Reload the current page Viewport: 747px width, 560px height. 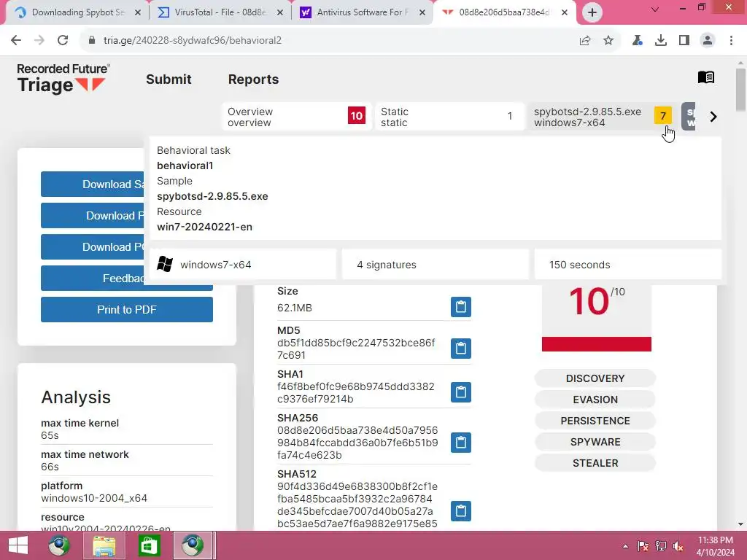pos(63,40)
